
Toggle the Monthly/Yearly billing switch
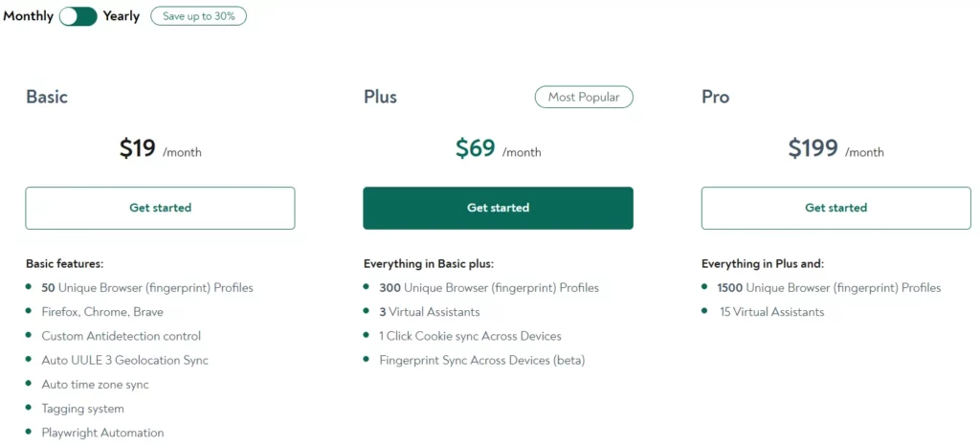(78, 16)
